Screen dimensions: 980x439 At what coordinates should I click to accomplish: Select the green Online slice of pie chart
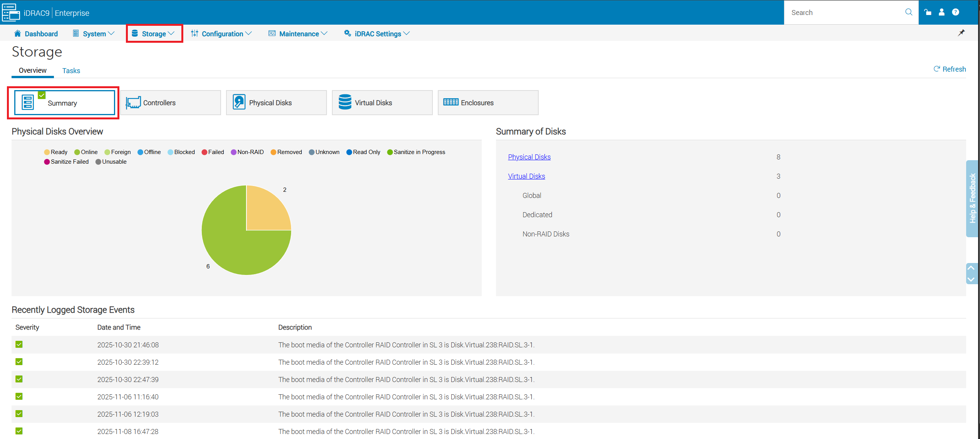click(x=231, y=243)
